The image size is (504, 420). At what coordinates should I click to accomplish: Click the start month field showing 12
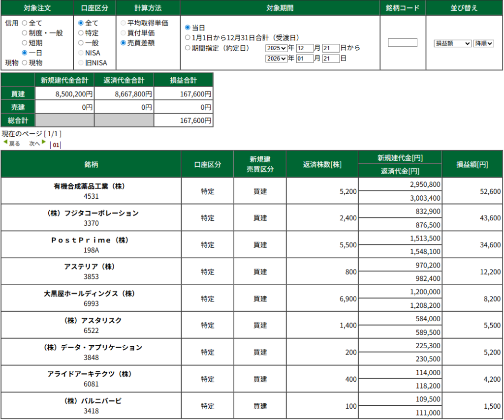(x=304, y=48)
